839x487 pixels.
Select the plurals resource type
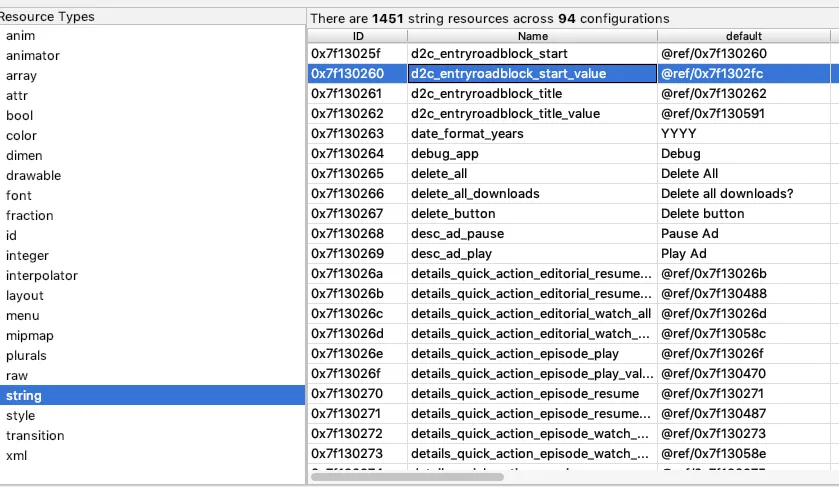click(x=26, y=356)
